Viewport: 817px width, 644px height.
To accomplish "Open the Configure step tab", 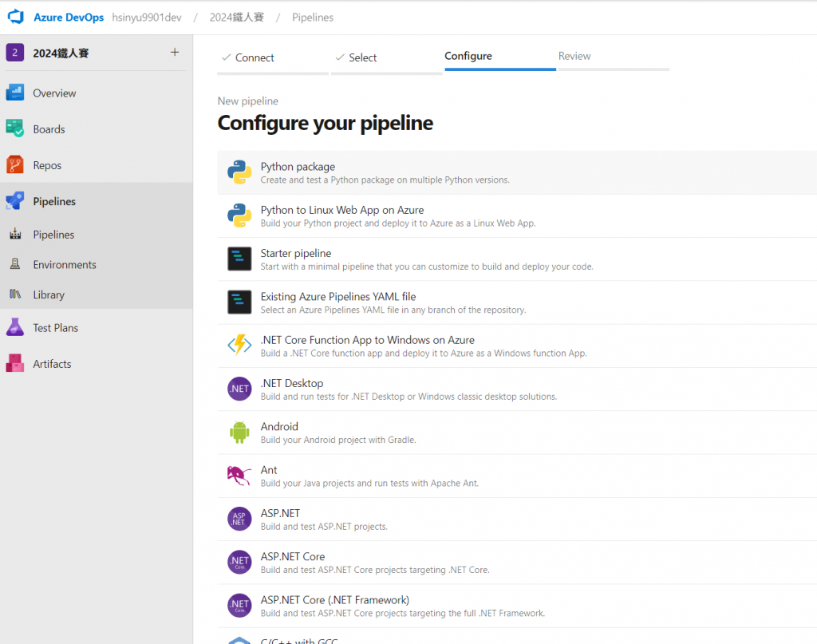I will pyautogui.click(x=500, y=57).
